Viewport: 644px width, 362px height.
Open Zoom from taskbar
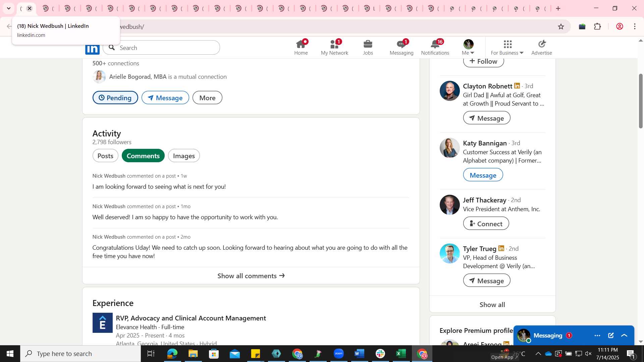tap(339, 354)
